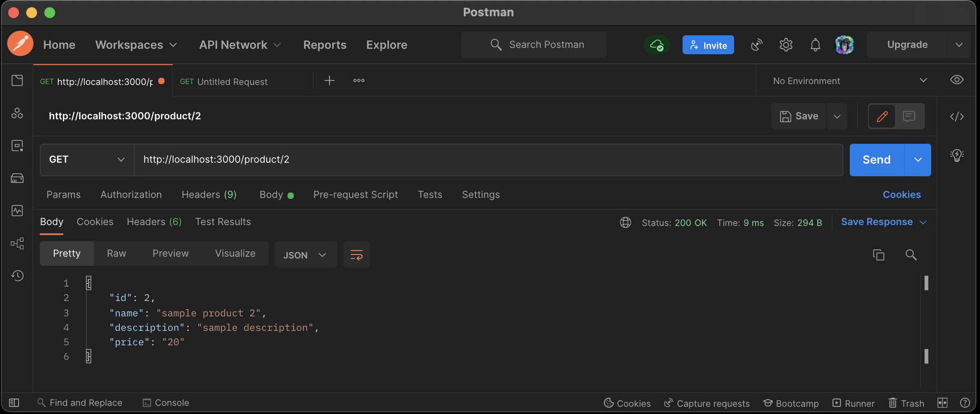Open the Runner from the bottom bar

(x=853, y=403)
